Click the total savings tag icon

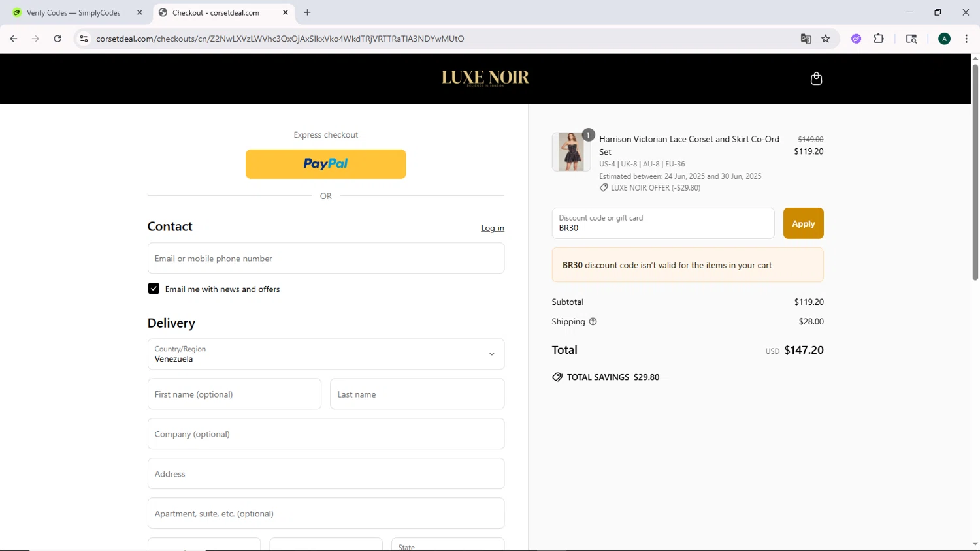pyautogui.click(x=557, y=377)
